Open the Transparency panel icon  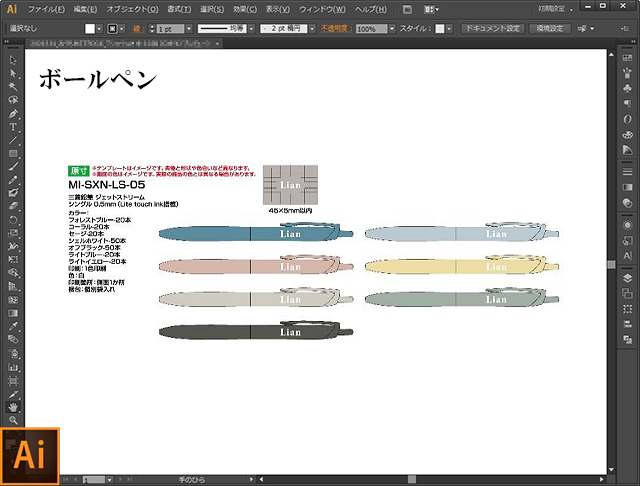627,203
